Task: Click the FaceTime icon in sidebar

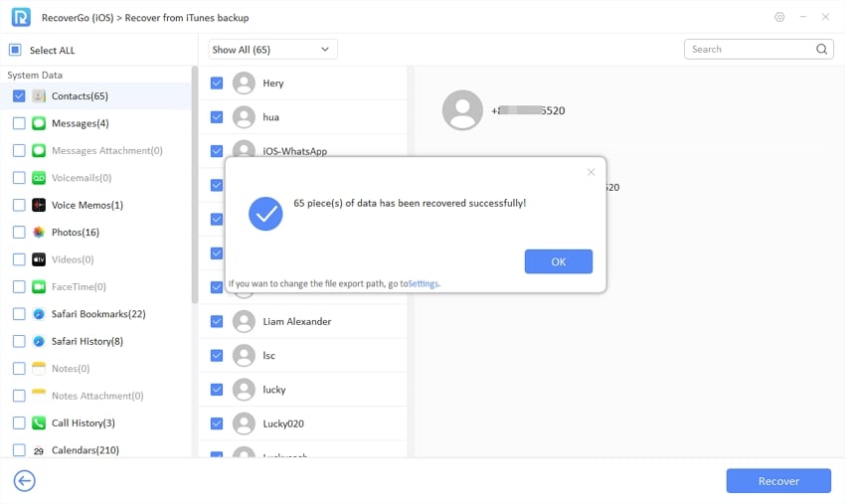Action: pos(39,286)
